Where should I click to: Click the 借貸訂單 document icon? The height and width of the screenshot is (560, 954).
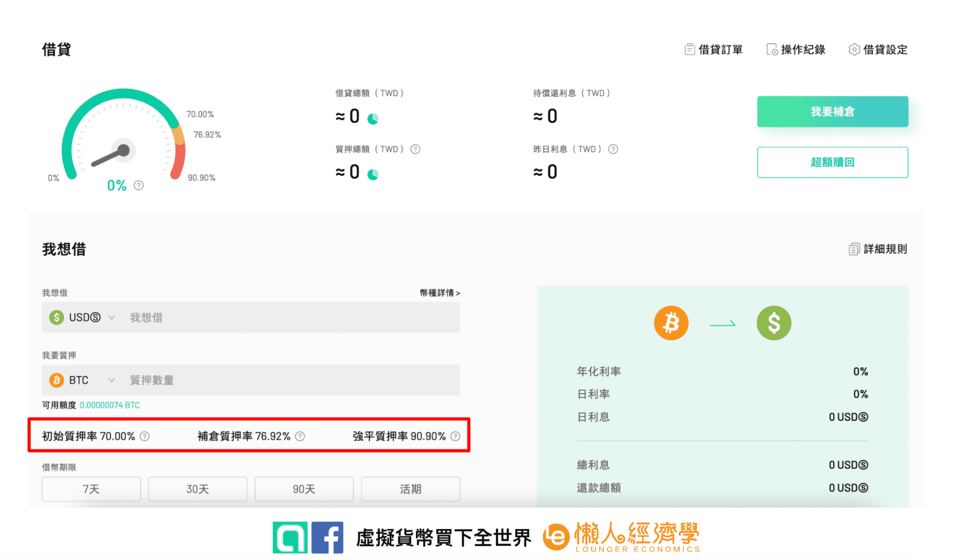[689, 49]
